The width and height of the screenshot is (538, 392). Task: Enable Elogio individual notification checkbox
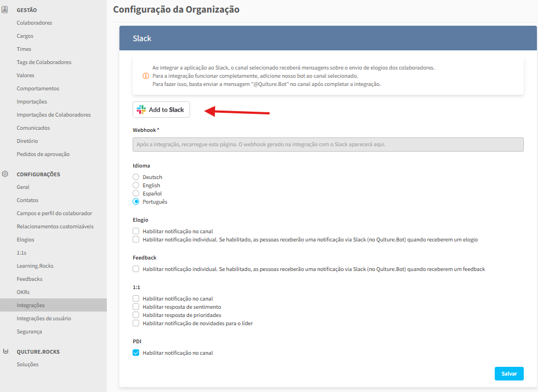tap(136, 239)
